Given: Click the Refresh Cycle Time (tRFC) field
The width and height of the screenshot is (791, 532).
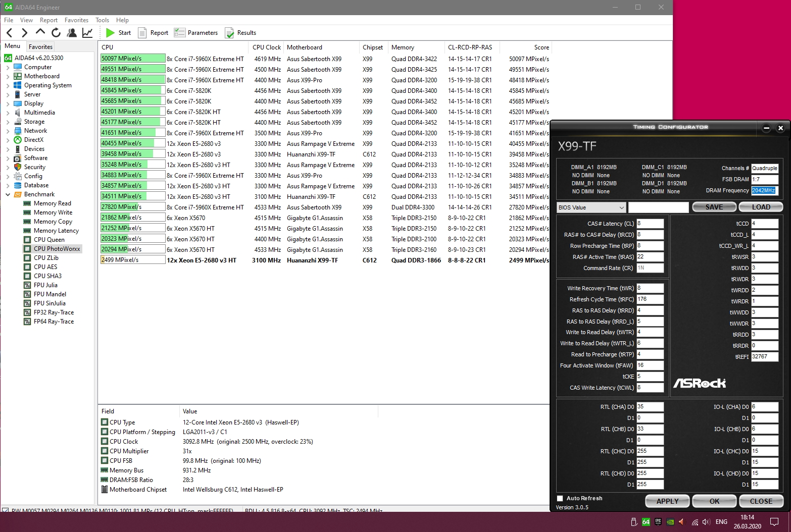Looking at the screenshot, I should (650, 299).
